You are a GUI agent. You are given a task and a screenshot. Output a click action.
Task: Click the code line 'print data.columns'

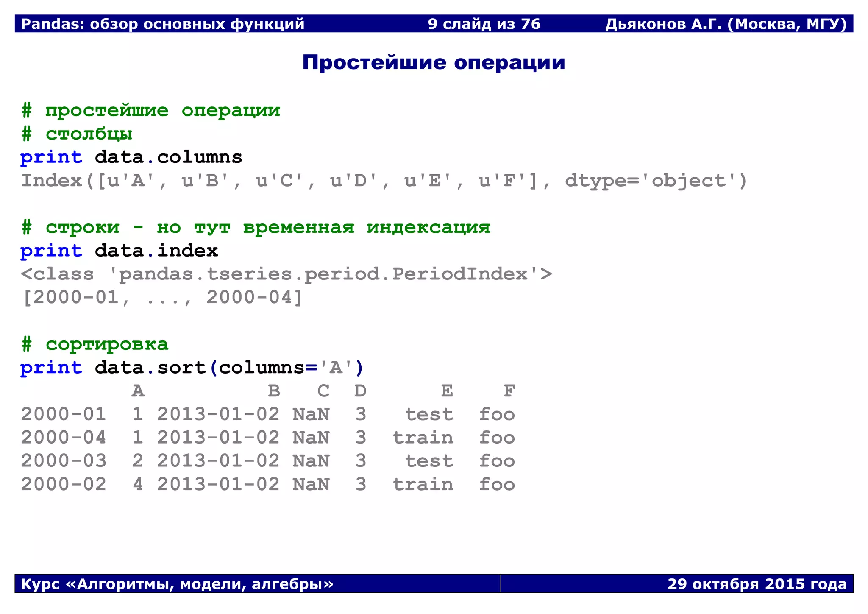coord(131,157)
